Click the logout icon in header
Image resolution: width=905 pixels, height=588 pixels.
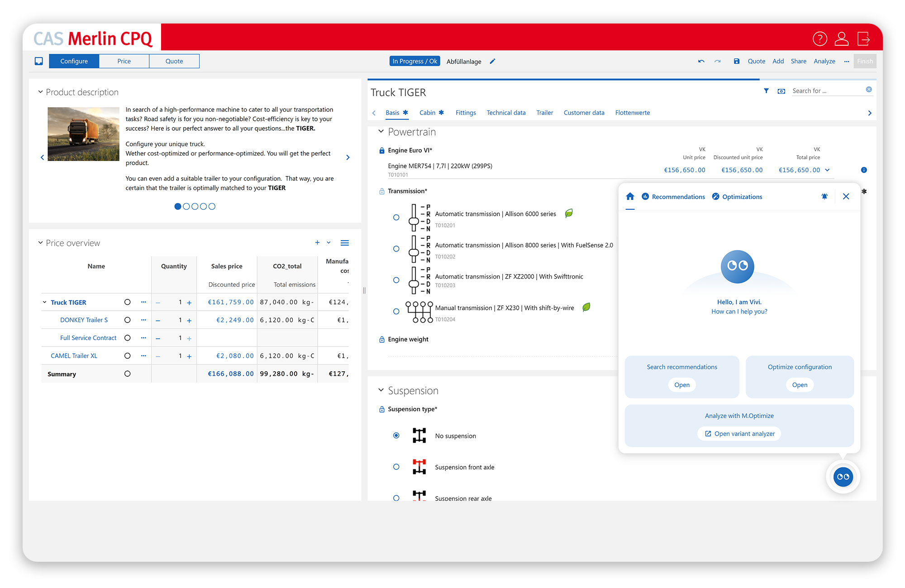(x=863, y=39)
